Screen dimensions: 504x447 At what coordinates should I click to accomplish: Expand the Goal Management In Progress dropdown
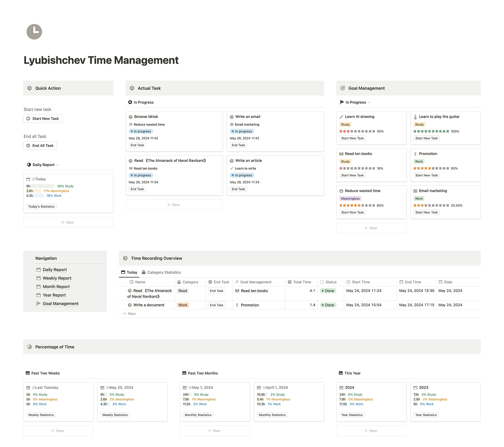pos(355,102)
